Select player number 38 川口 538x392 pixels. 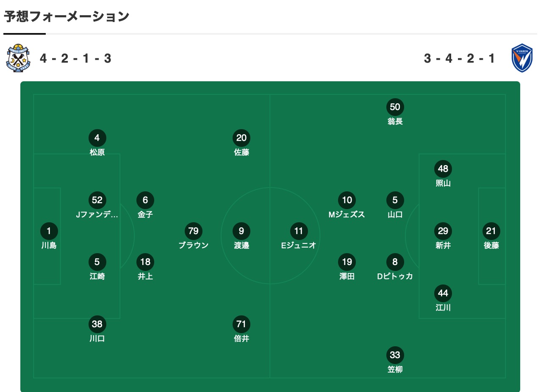97,324
